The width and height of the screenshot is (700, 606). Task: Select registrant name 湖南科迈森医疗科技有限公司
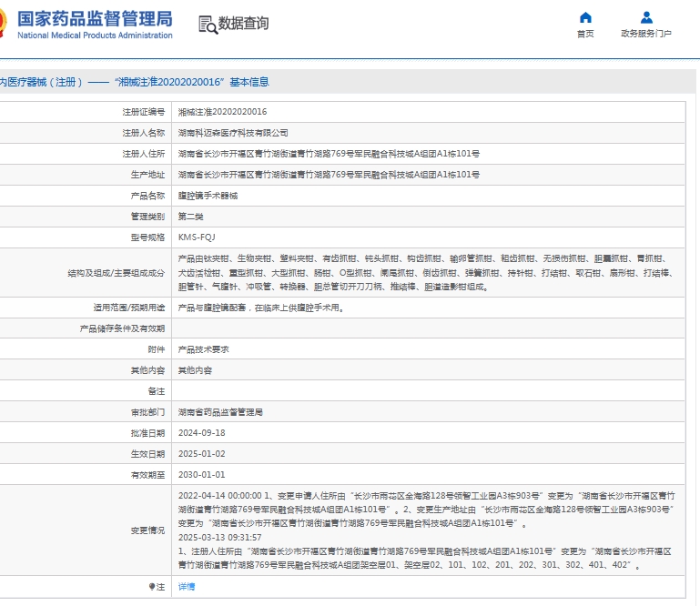[233, 133]
